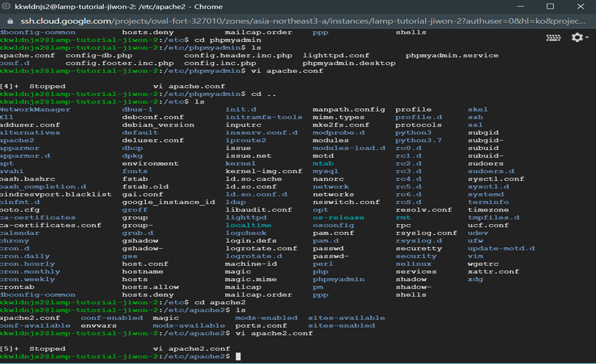Viewport: 596px width, 364px height.
Task: Select the 'conf-available' directory entry
Action: (35, 325)
